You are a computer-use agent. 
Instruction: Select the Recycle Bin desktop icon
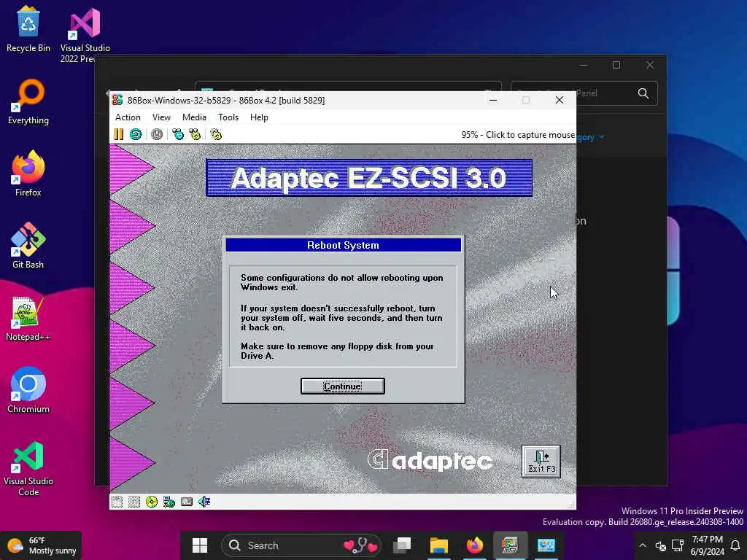(x=28, y=29)
